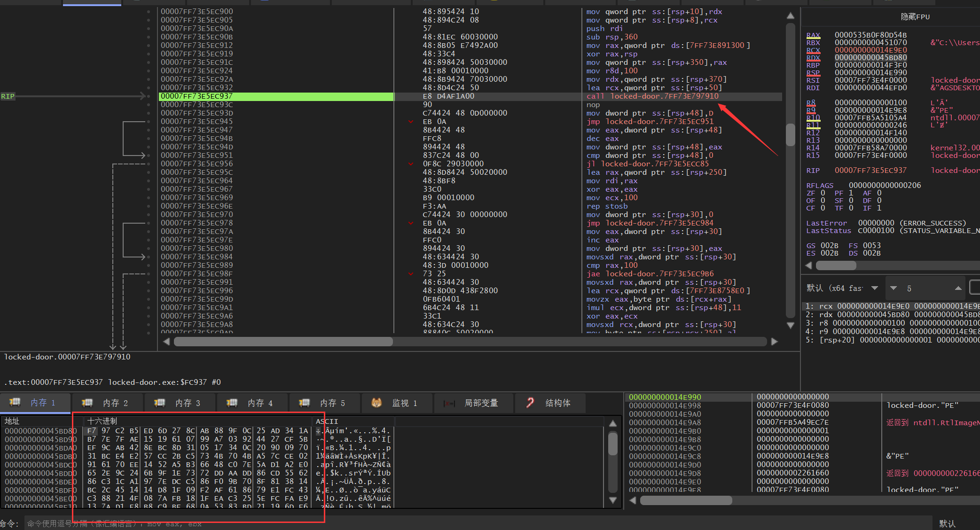Image resolution: width=980 pixels, height=530 pixels.
Task: Toggle breakpoint bullet at 00007FF73E5EC956
Action: click(x=149, y=164)
